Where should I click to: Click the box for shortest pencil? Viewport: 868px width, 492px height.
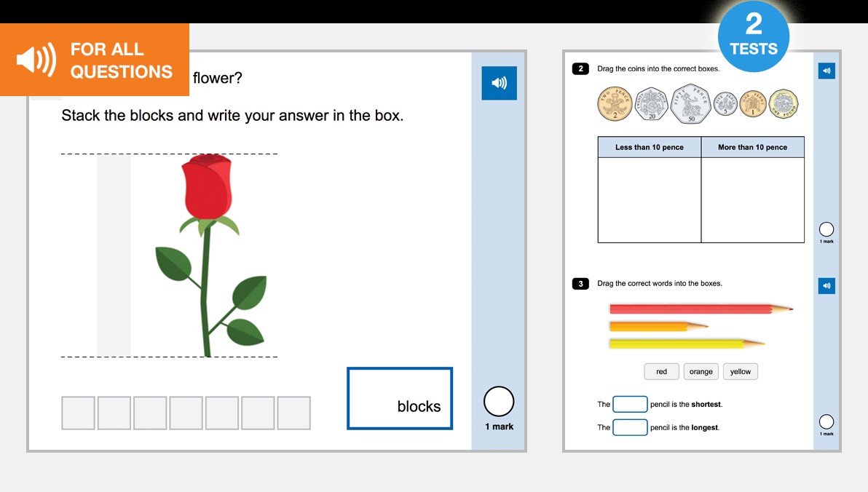pyautogui.click(x=630, y=404)
